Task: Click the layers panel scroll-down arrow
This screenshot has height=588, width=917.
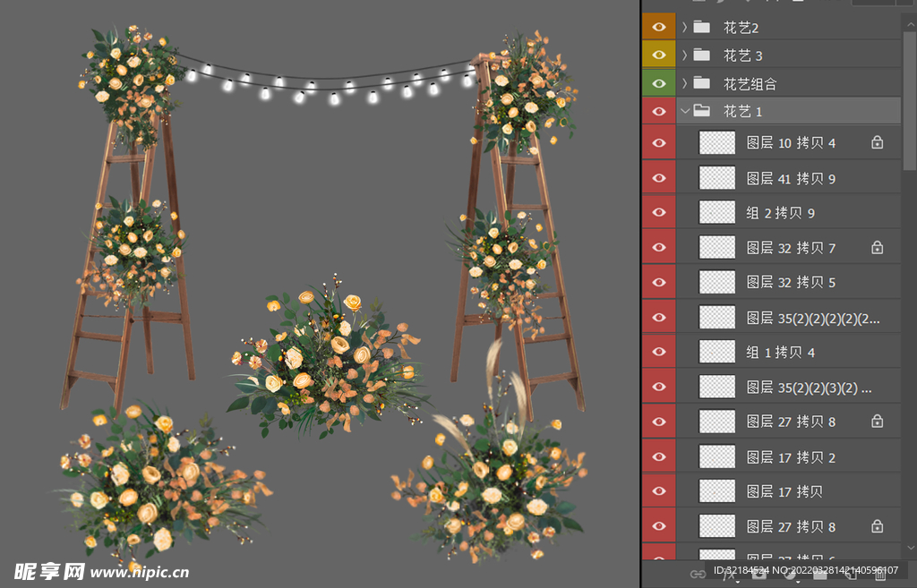Action: coord(910,548)
